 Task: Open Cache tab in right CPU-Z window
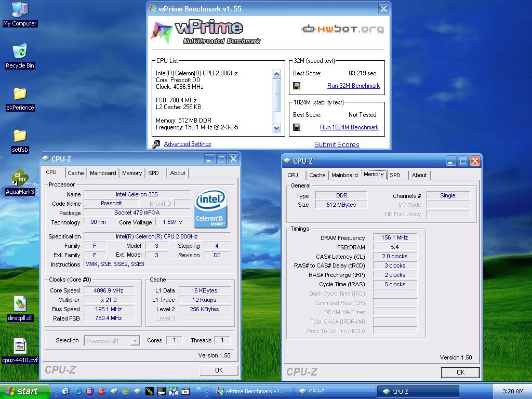tap(317, 175)
